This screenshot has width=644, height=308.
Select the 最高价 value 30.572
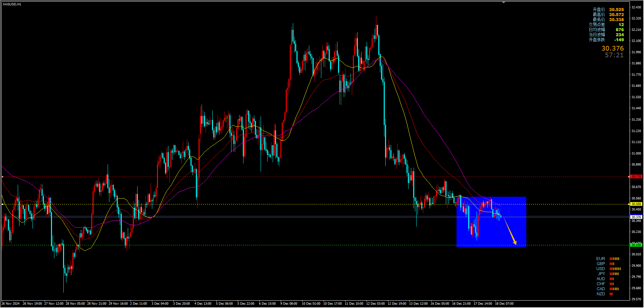pos(616,15)
